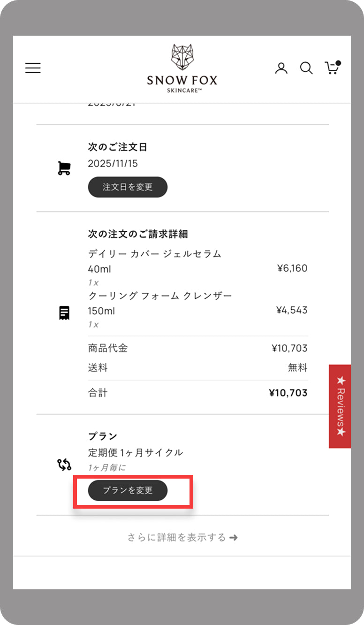Viewport: 364px width, 625px height.
Task: Click the receipt icon beside billing details
Action: (x=64, y=312)
